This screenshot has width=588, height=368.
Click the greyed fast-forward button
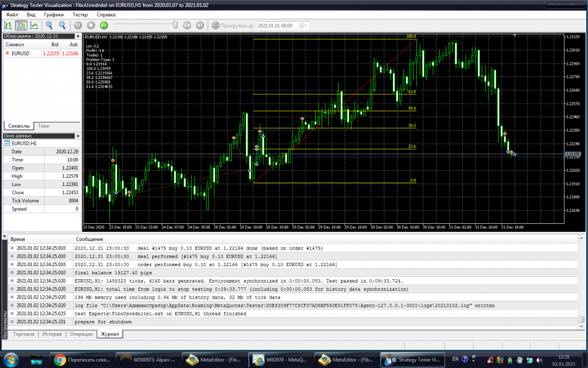click(x=187, y=25)
